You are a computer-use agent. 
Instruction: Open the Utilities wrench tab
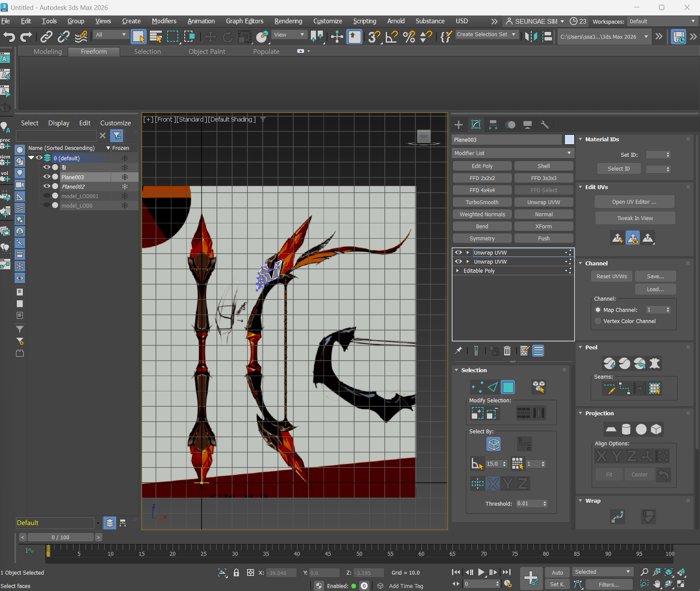[x=545, y=125]
